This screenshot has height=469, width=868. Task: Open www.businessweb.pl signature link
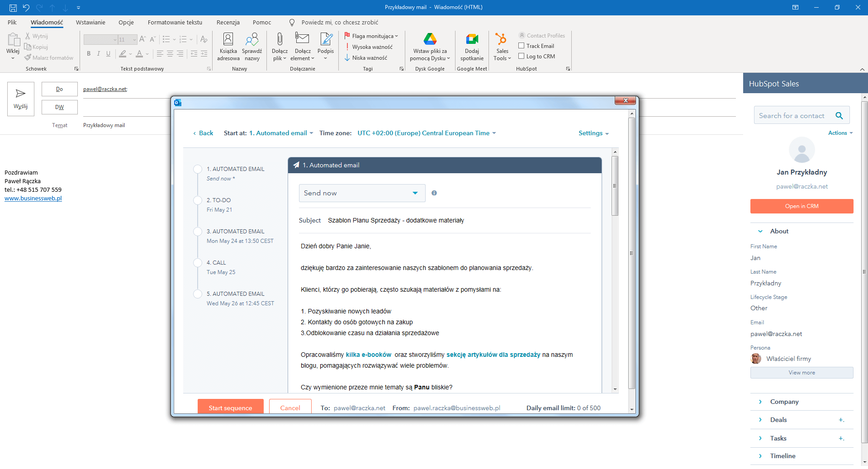click(x=33, y=199)
